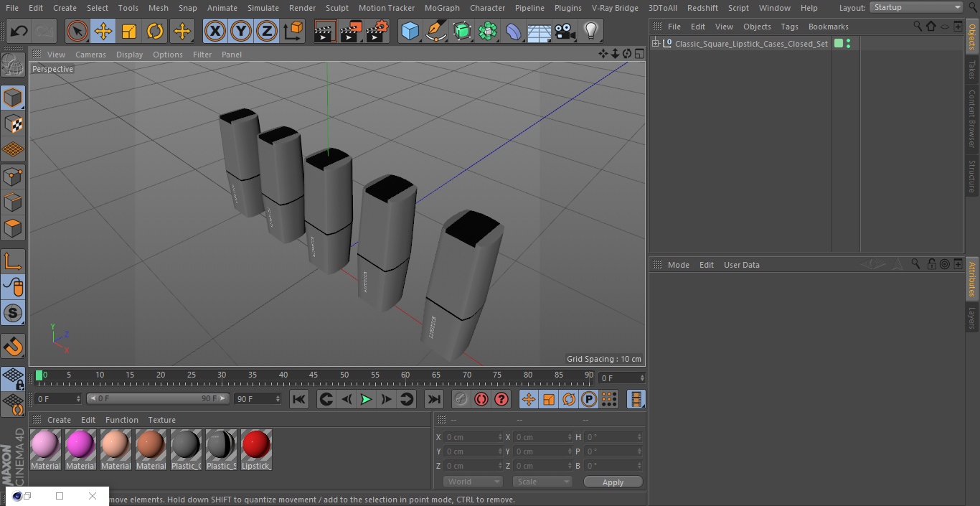Add a green Array modeling object

(x=488, y=31)
